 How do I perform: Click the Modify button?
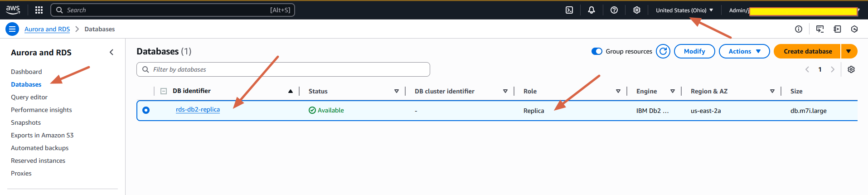pyautogui.click(x=694, y=51)
